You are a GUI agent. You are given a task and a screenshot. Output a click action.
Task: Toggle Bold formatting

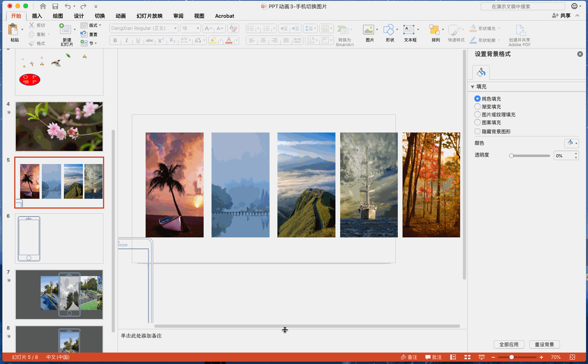[x=115, y=40]
